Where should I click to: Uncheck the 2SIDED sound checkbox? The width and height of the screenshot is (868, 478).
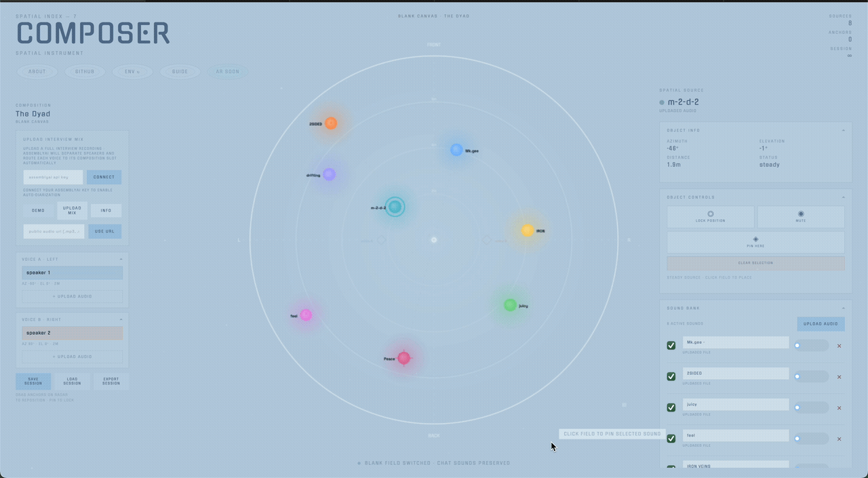[x=671, y=376]
